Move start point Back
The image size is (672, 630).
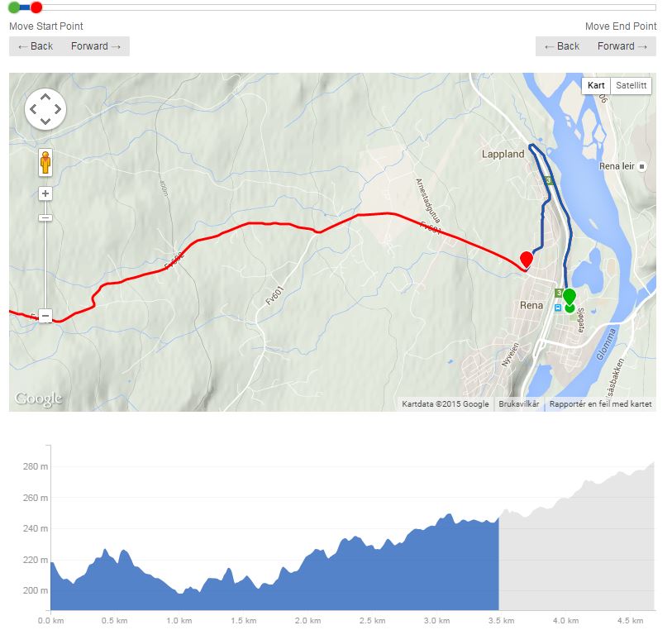pyautogui.click(x=36, y=46)
